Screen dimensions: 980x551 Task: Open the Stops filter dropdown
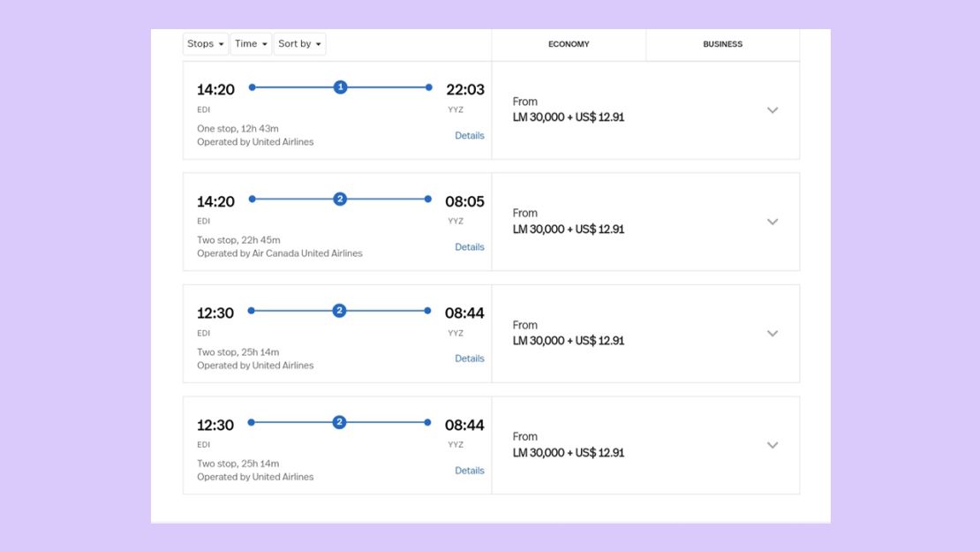pyautogui.click(x=206, y=44)
